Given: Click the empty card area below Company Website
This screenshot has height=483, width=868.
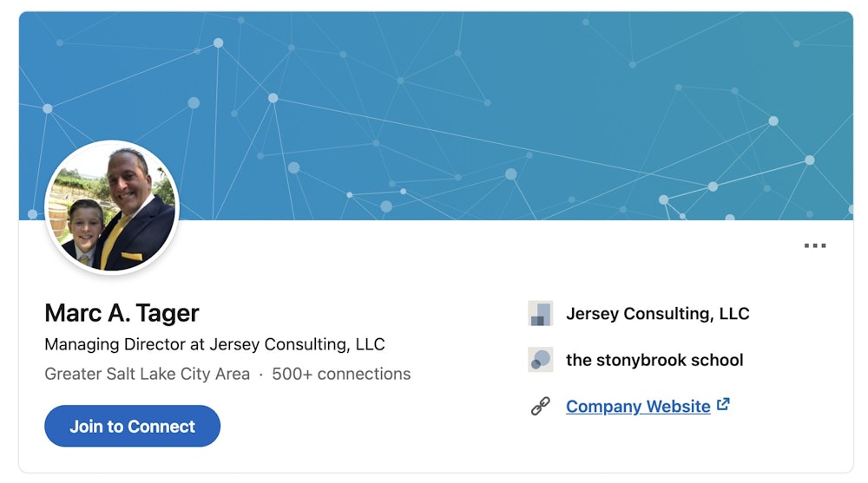Looking at the screenshot, I should click(677, 447).
